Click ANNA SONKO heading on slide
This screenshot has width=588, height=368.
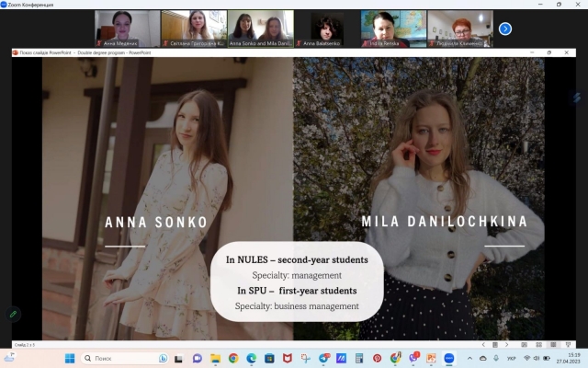point(156,223)
